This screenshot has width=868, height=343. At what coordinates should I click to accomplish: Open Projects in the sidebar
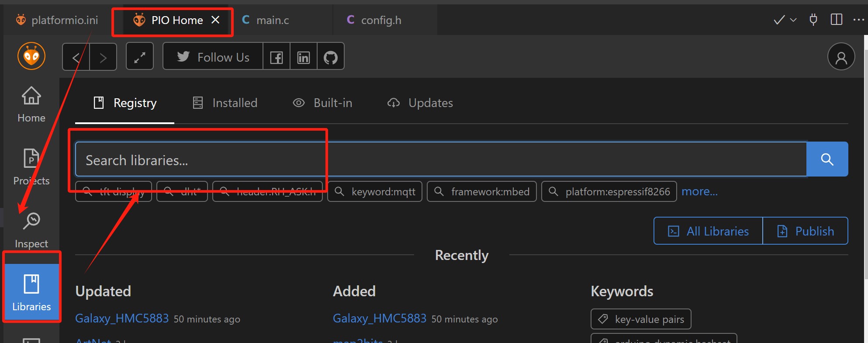pyautogui.click(x=31, y=167)
